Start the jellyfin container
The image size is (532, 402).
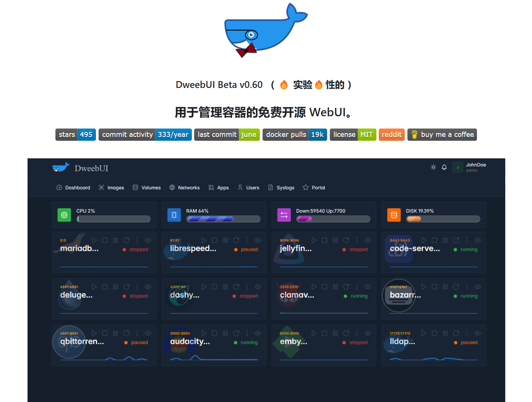click(x=314, y=240)
